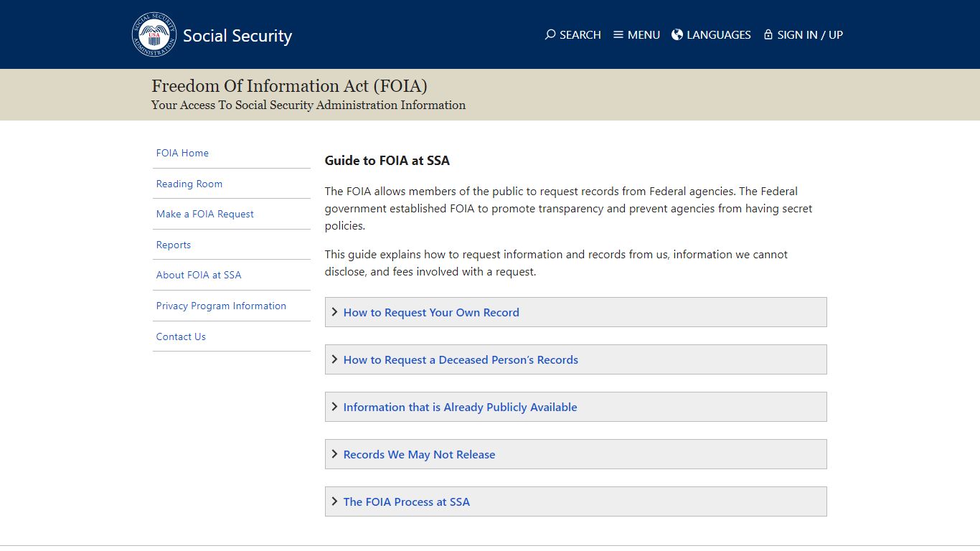Open the Contact Us sidebar link

(x=181, y=336)
